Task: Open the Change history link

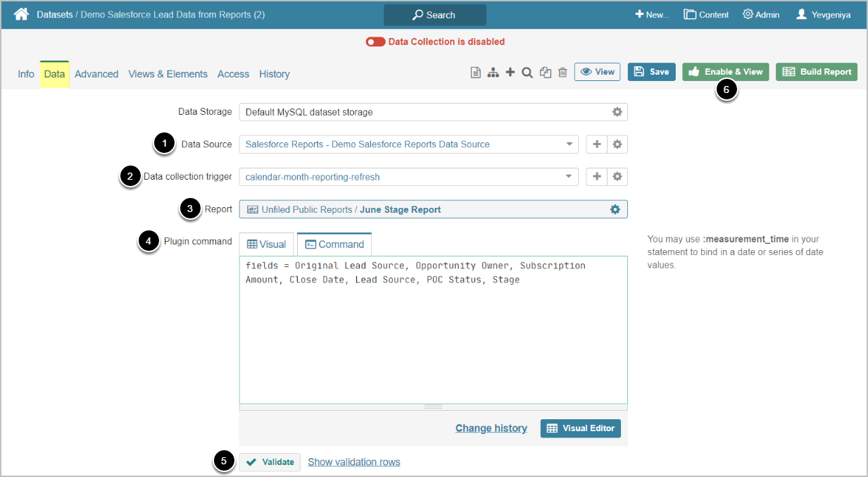Action: click(491, 428)
